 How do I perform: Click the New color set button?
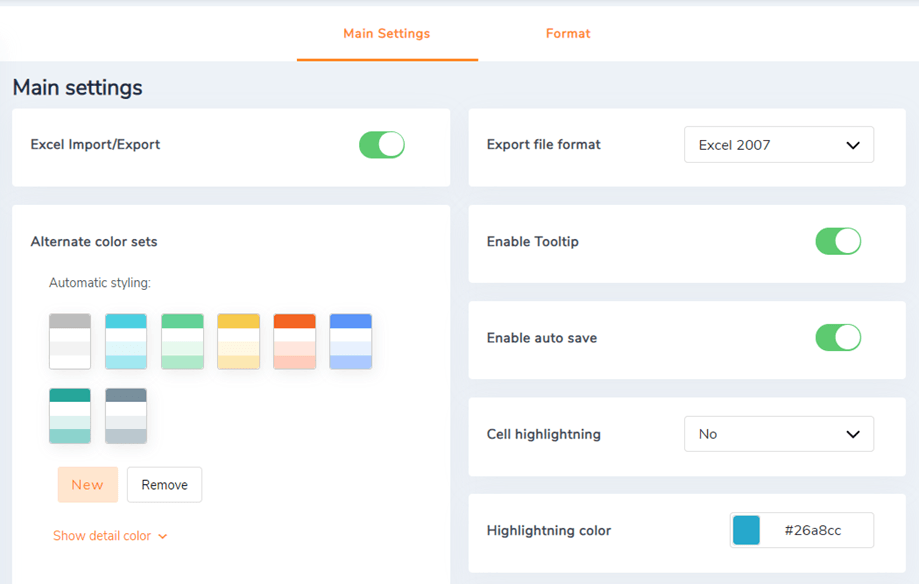coord(87,485)
